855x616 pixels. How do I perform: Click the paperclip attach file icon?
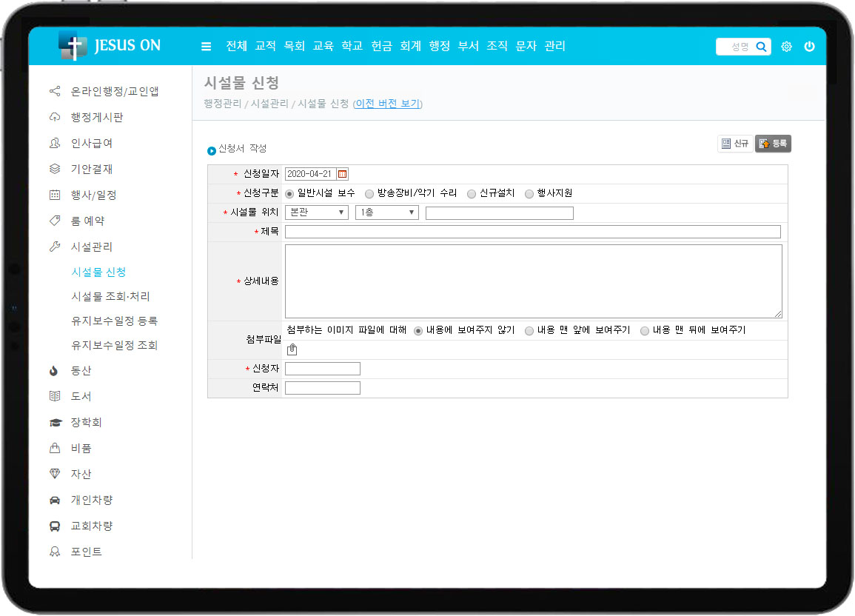292,350
